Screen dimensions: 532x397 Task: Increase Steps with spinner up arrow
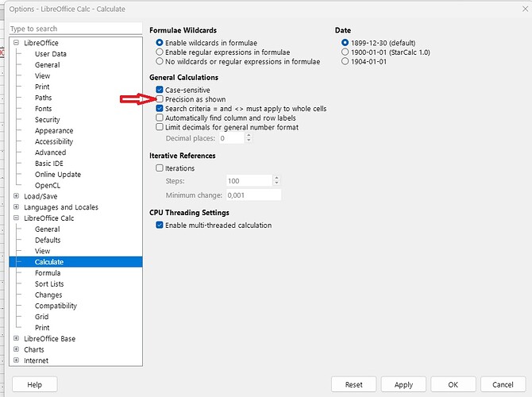coord(277,178)
